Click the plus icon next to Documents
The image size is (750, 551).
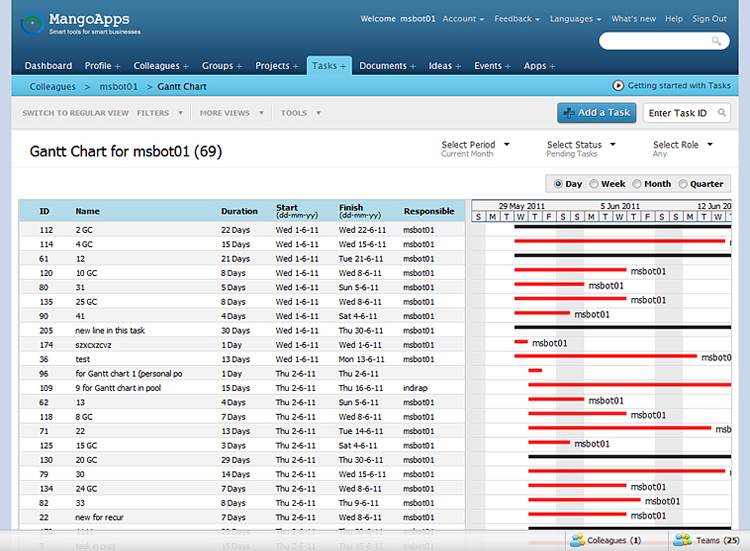coord(413,66)
